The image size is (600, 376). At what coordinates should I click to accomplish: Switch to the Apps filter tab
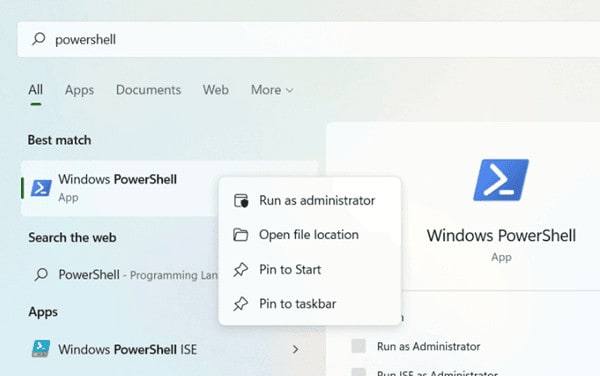[x=79, y=90]
